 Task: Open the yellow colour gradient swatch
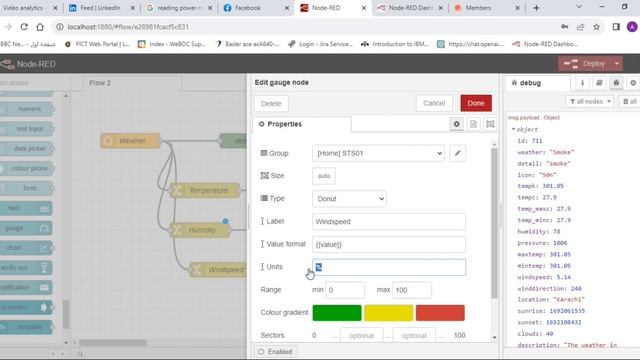(389, 313)
